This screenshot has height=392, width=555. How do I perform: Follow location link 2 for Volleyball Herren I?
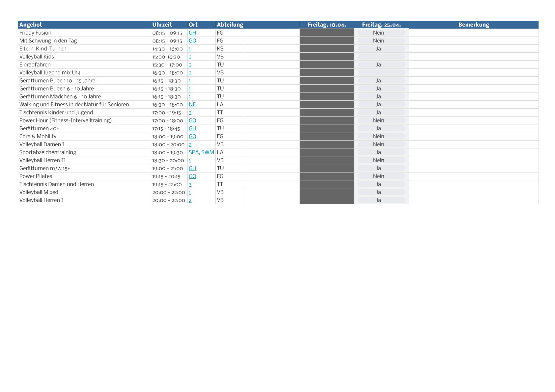pos(190,200)
